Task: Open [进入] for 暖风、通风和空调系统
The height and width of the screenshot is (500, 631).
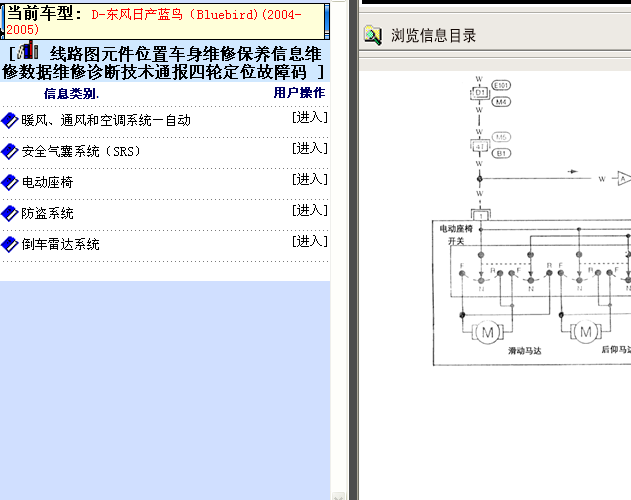Action: tap(309, 117)
